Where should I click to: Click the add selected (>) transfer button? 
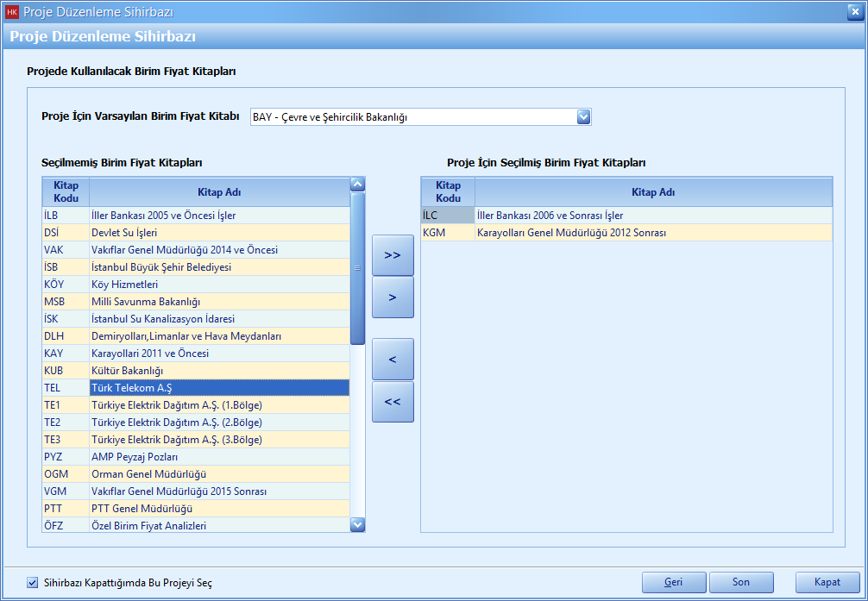[393, 297]
